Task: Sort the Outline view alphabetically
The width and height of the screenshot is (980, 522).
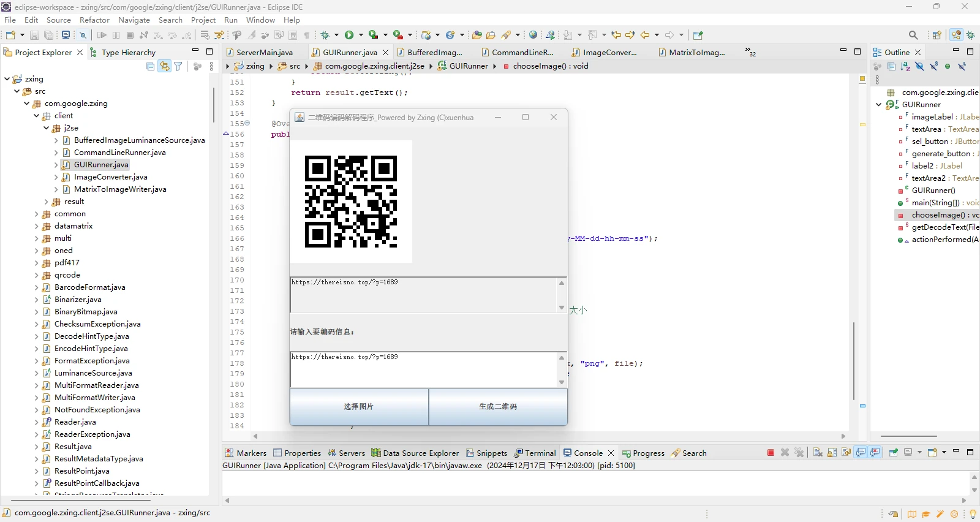Action: coord(905,67)
